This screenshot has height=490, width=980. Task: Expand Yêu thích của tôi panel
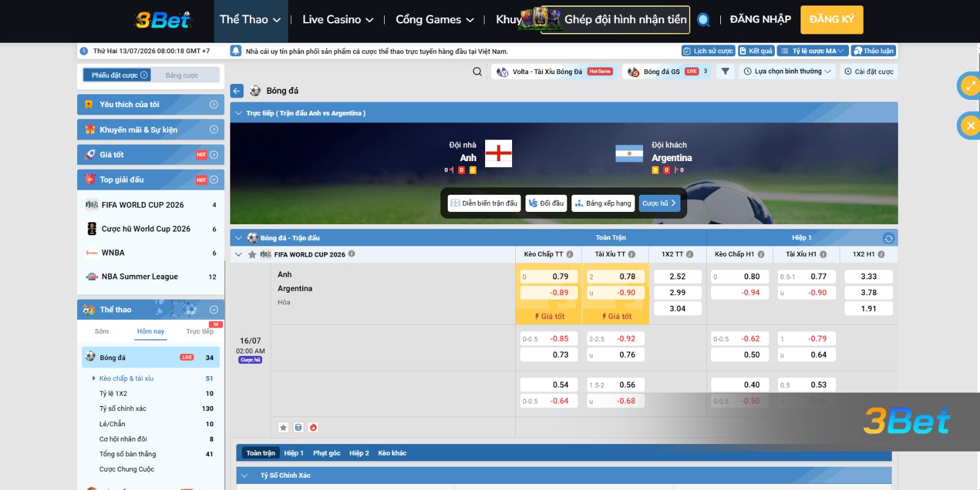click(x=151, y=105)
